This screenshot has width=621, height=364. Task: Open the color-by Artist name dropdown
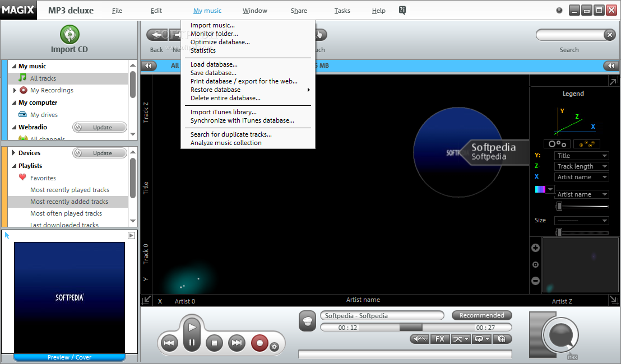581,194
